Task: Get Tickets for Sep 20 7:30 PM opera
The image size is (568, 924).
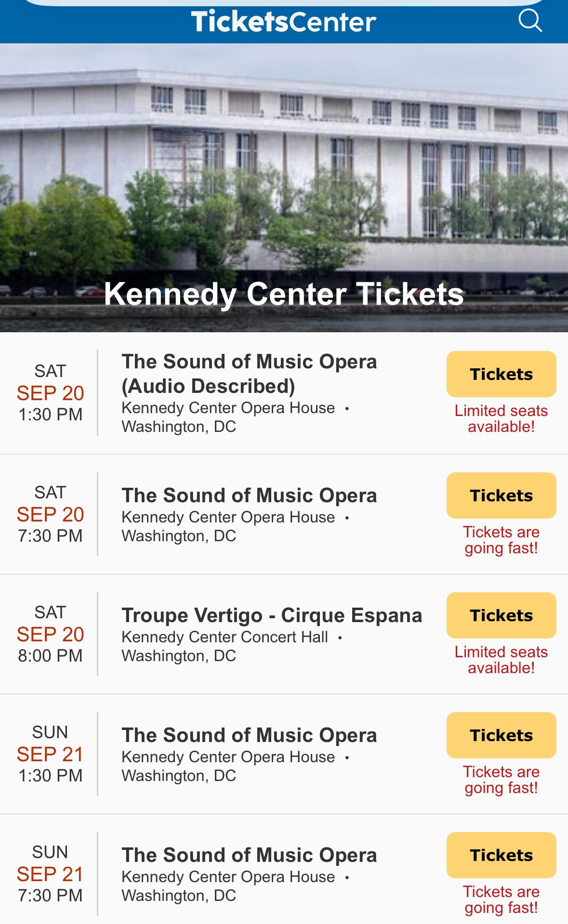Action: pos(501,495)
